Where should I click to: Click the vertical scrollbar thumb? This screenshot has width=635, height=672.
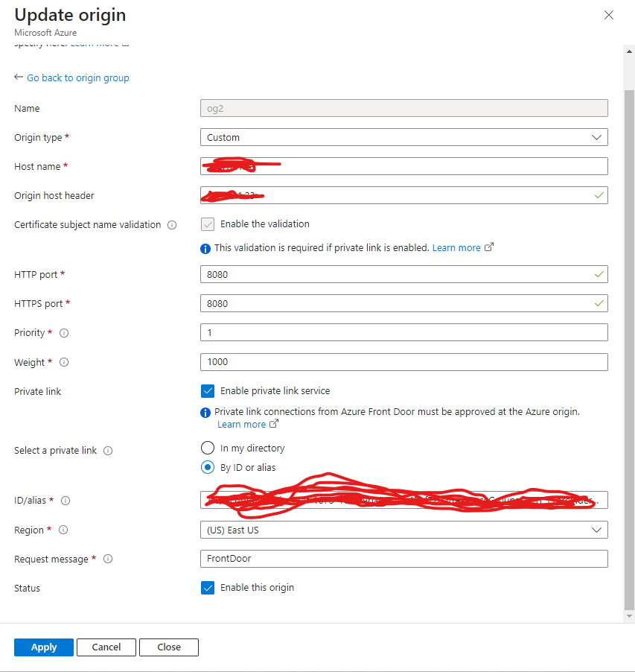point(629,349)
